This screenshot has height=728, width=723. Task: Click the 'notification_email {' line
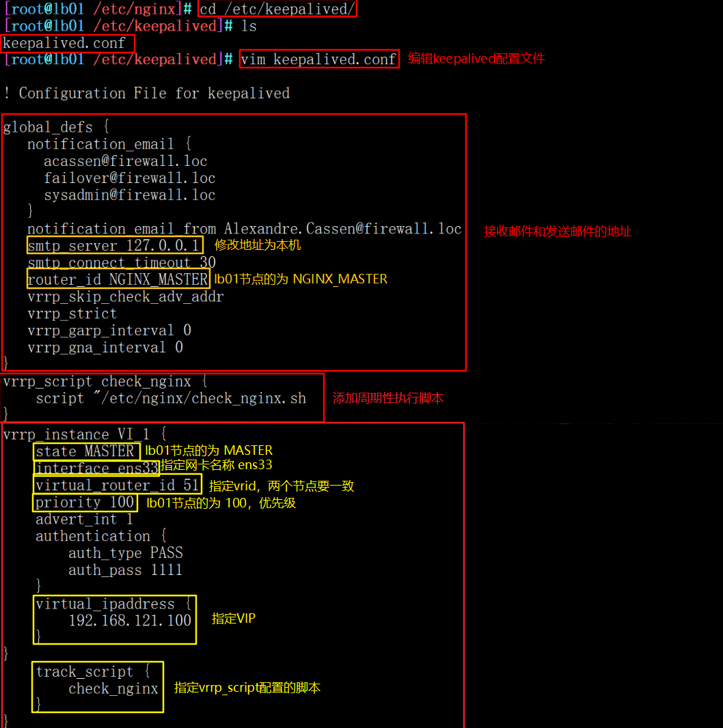[109, 144]
